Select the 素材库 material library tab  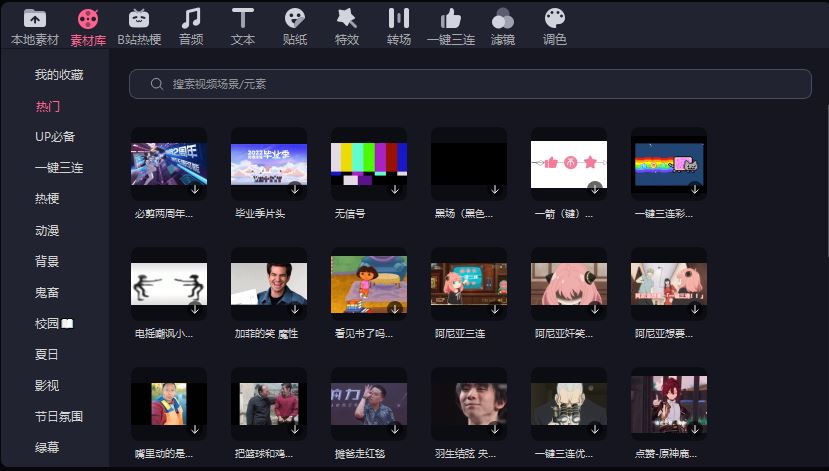88,27
